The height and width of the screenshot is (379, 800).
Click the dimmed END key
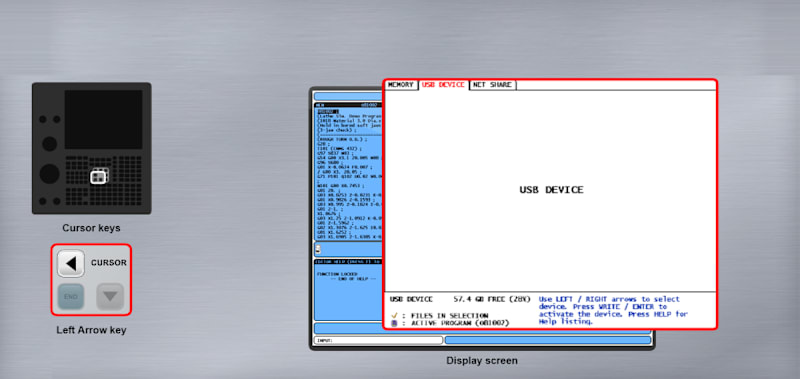coord(71,296)
